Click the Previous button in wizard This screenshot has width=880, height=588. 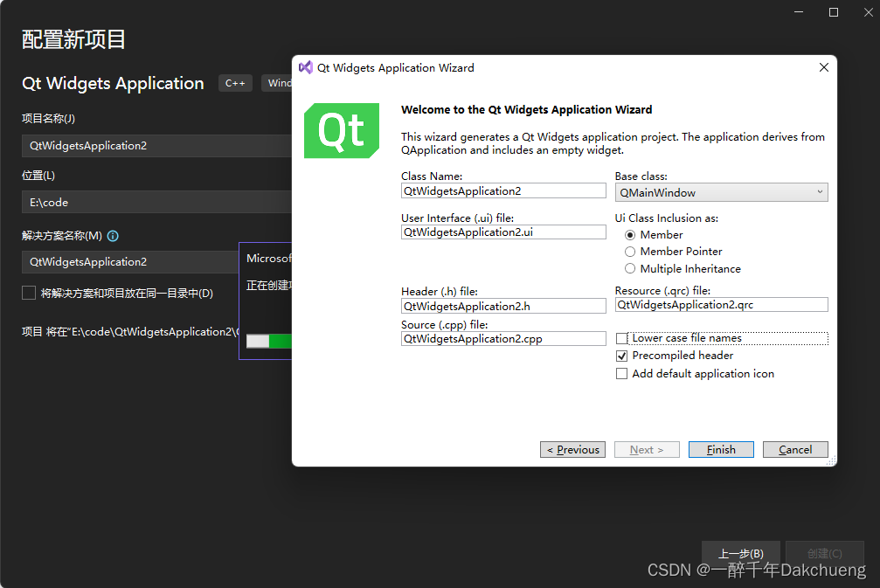tap(572, 449)
